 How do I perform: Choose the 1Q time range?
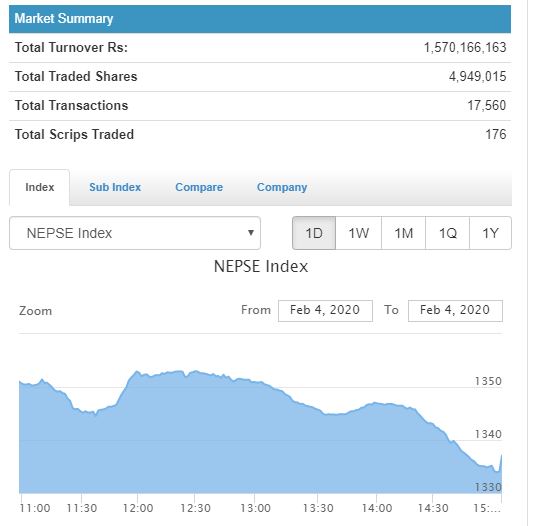coord(447,233)
